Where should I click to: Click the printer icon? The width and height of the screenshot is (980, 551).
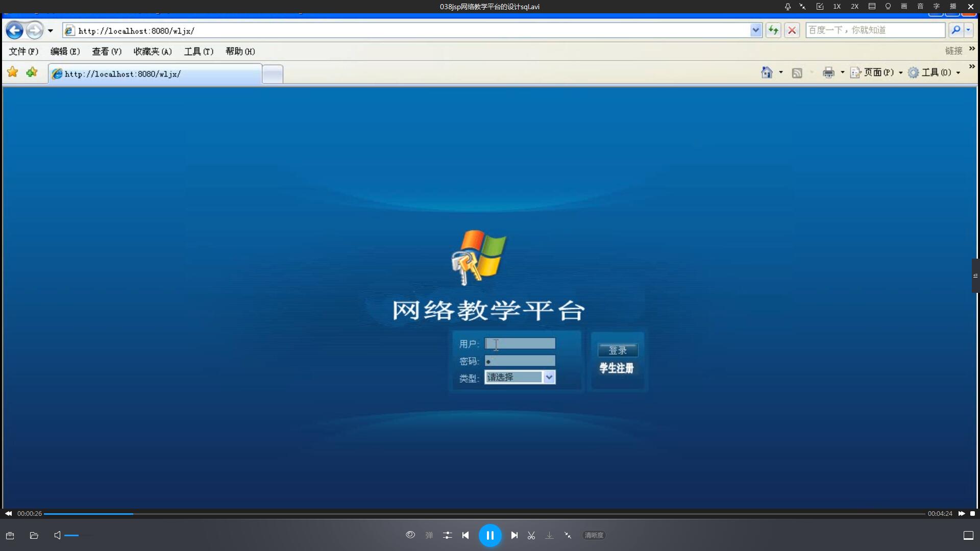(828, 72)
